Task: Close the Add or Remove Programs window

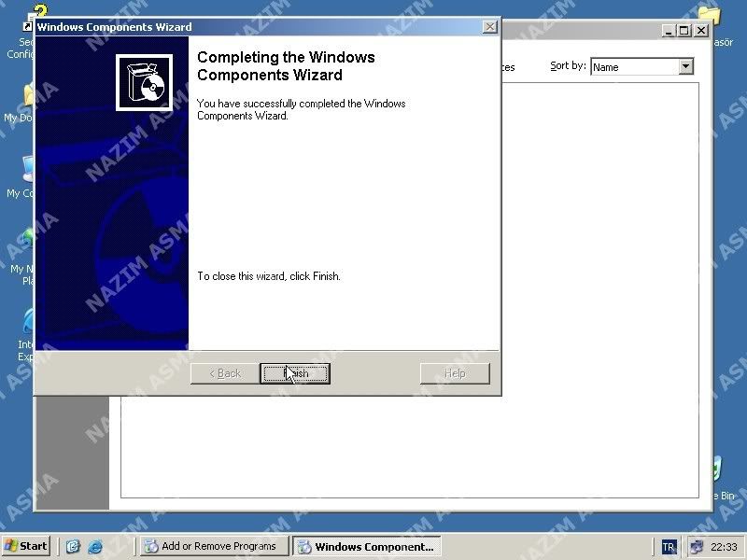Action: click(701, 31)
